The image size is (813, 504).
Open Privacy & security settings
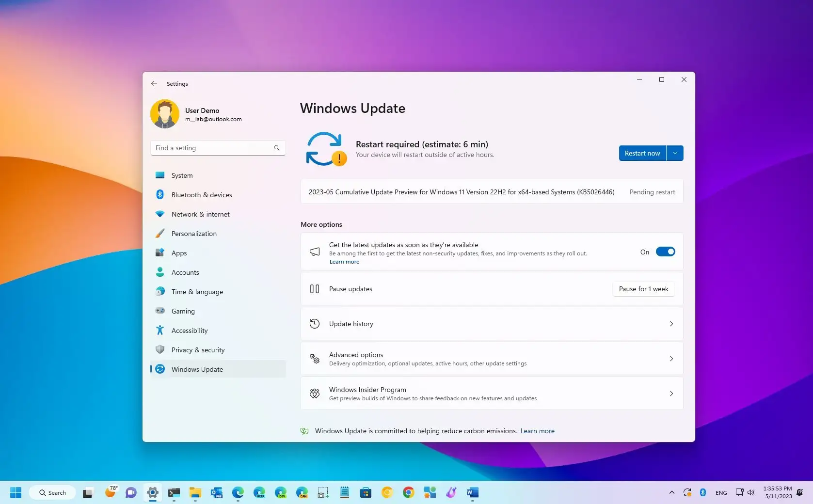pyautogui.click(x=218, y=350)
